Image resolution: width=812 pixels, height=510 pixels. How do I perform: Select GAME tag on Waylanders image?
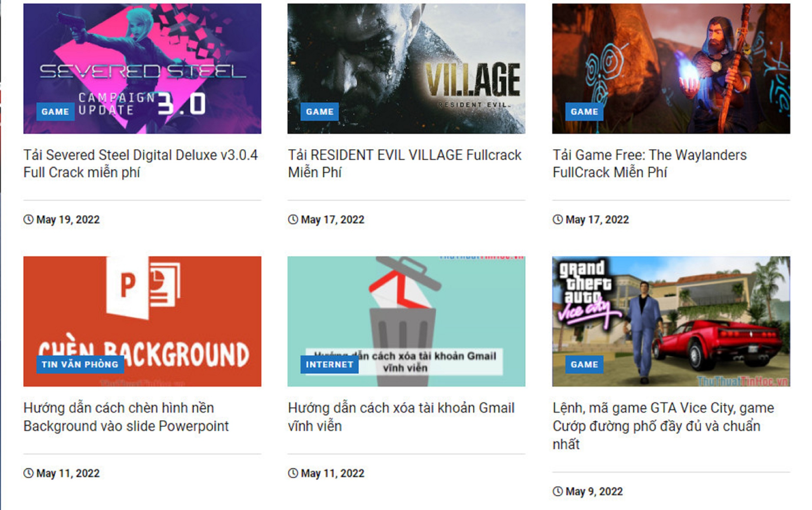pyautogui.click(x=584, y=112)
